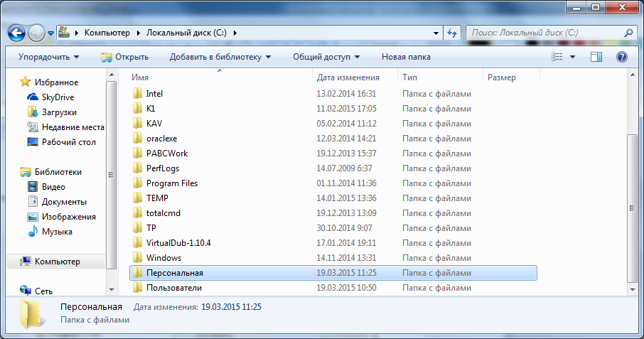This screenshot has height=339, width=644.
Task: Click the magnifier search icon
Action: [628, 33]
